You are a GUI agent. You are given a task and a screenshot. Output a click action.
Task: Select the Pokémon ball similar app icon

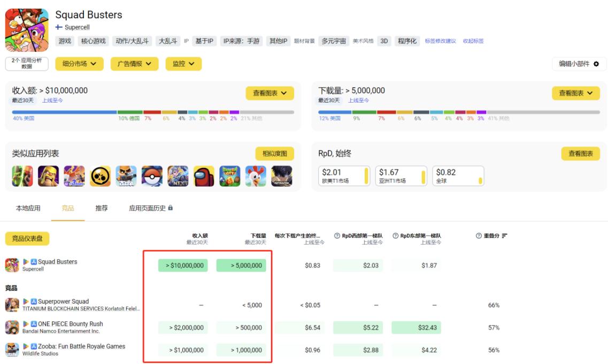point(152,176)
